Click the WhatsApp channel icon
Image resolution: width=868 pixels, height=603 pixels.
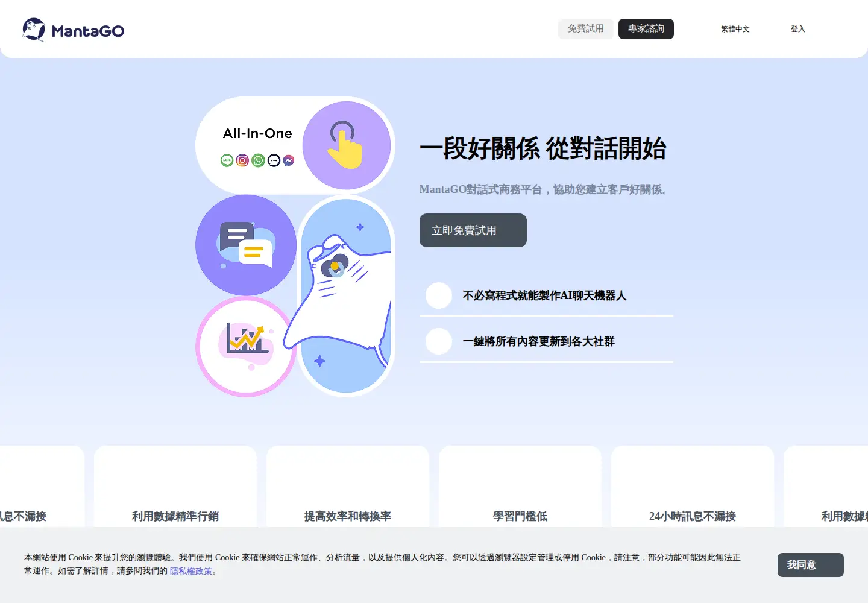tap(258, 160)
